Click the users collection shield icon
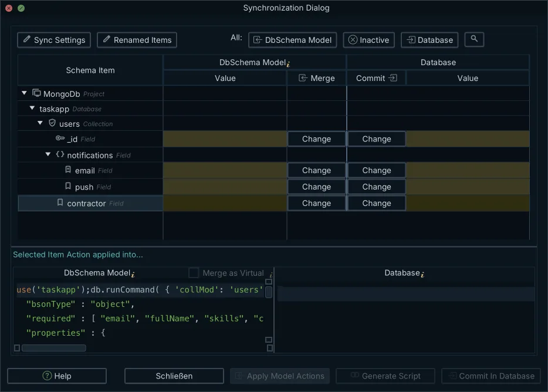 (52, 123)
